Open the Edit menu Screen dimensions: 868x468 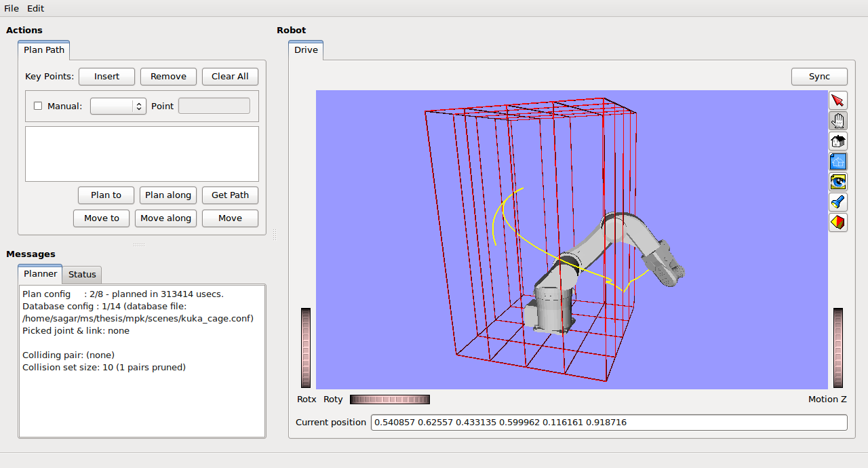coord(35,8)
